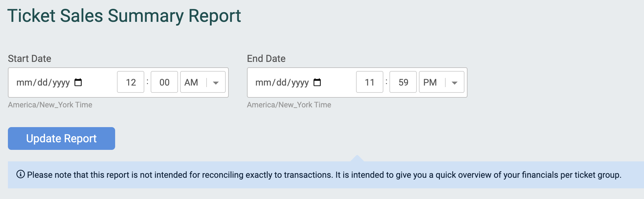Click the Update Report button
The height and width of the screenshot is (199, 644).
(x=61, y=138)
